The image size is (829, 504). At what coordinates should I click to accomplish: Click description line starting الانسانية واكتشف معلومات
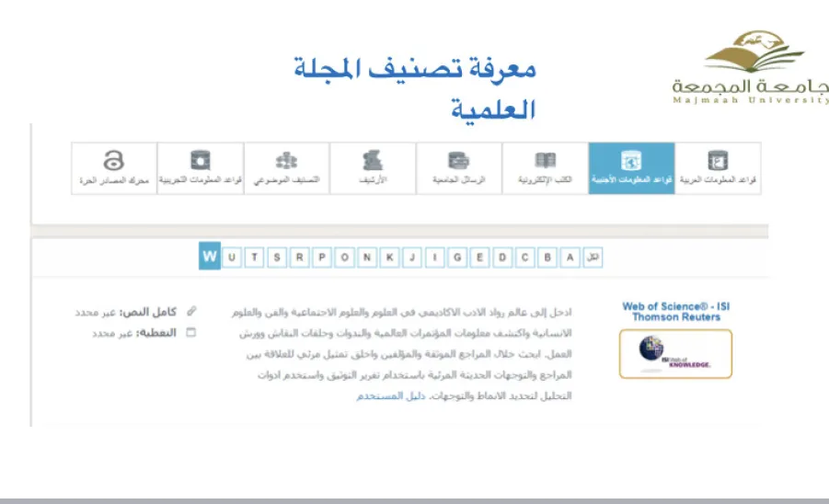tap(406, 333)
